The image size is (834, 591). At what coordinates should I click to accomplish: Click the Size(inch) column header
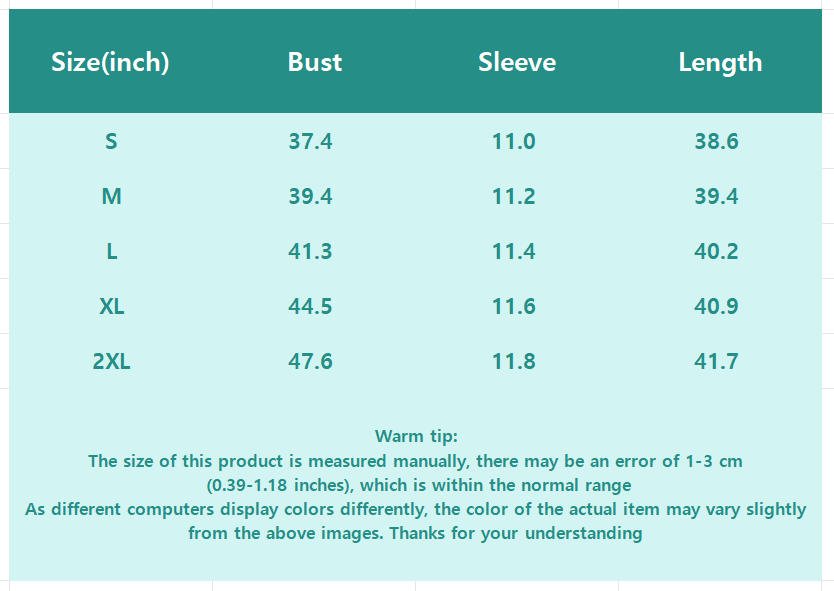click(x=110, y=62)
